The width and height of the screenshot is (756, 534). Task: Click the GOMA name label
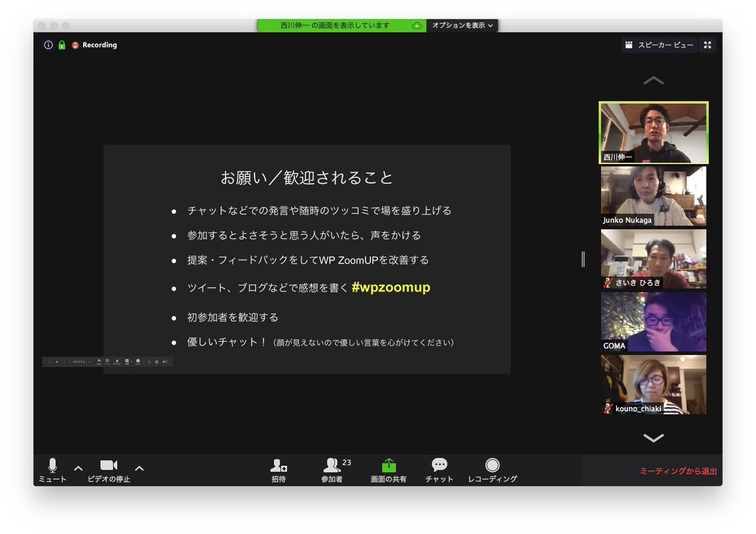click(x=614, y=345)
